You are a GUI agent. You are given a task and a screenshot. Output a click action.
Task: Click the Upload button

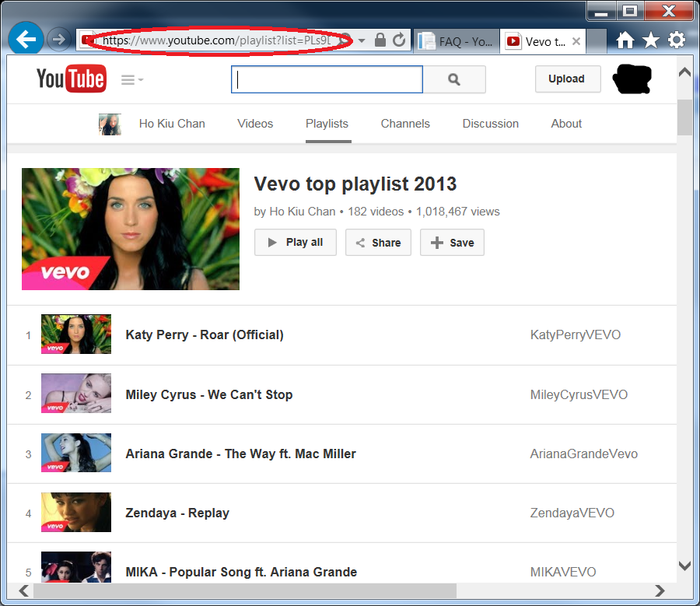568,79
